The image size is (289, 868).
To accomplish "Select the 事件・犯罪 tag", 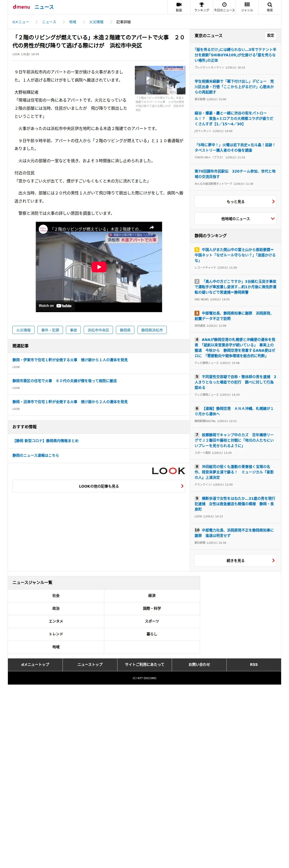I will click(50, 330).
